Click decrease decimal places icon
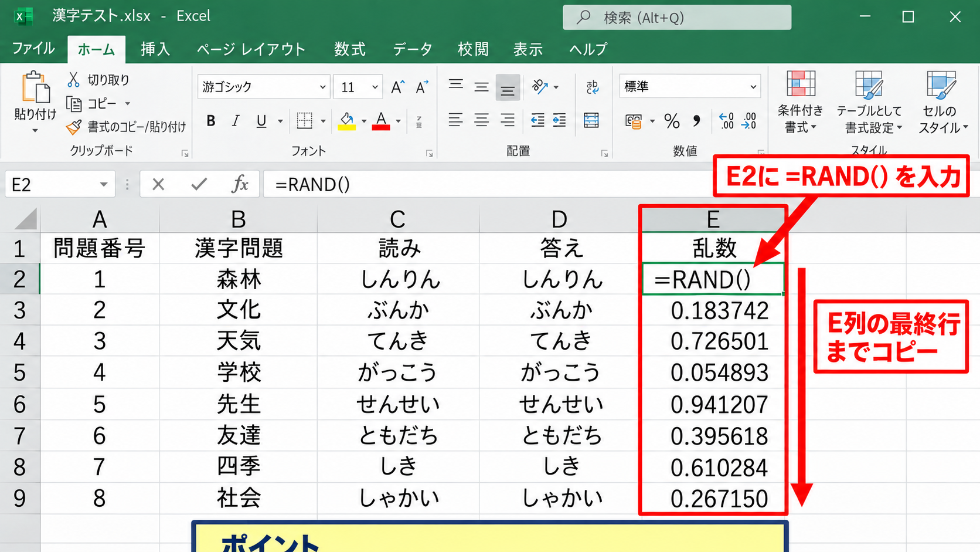The width and height of the screenshot is (980, 552). (x=750, y=121)
